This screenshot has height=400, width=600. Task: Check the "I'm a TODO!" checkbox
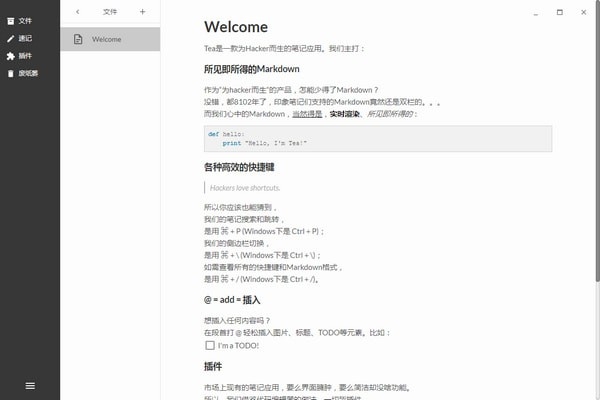pyautogui.click(x=210, y=346)
